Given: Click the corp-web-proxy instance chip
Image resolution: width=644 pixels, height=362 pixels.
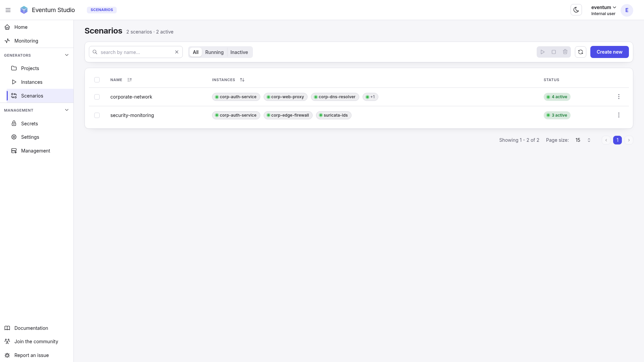Looking at the screenshot, I should point(285,97).
